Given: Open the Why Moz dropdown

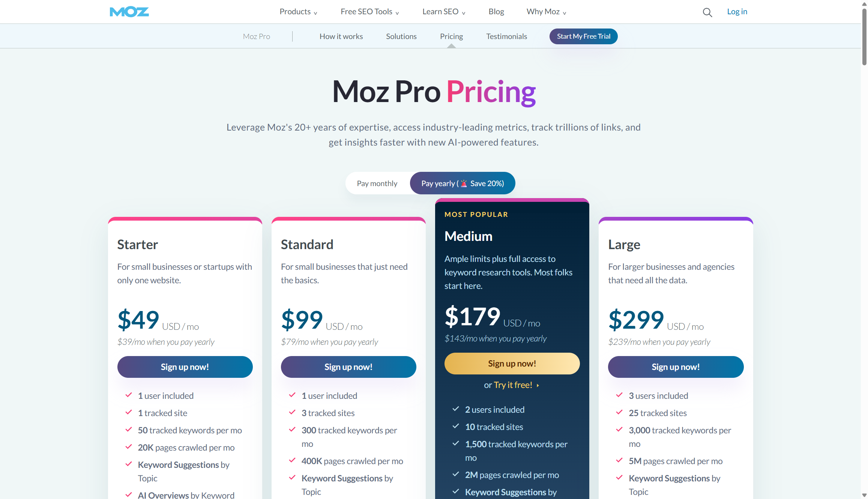Looking at the screenshot, I should 545,12.
